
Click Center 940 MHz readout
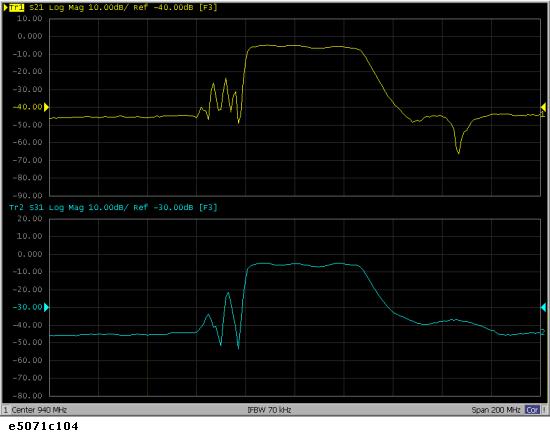39,410
